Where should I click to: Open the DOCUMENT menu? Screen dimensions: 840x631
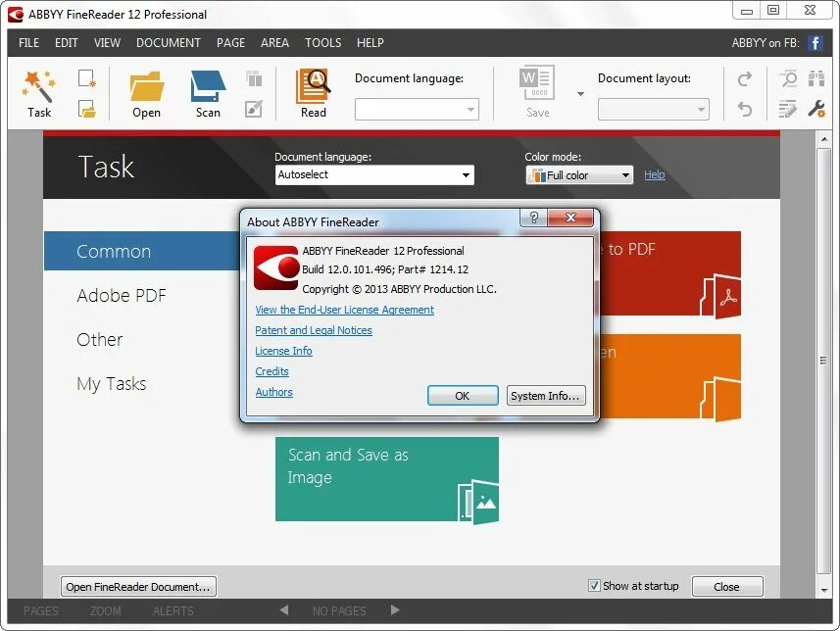(x=169, y=43)
